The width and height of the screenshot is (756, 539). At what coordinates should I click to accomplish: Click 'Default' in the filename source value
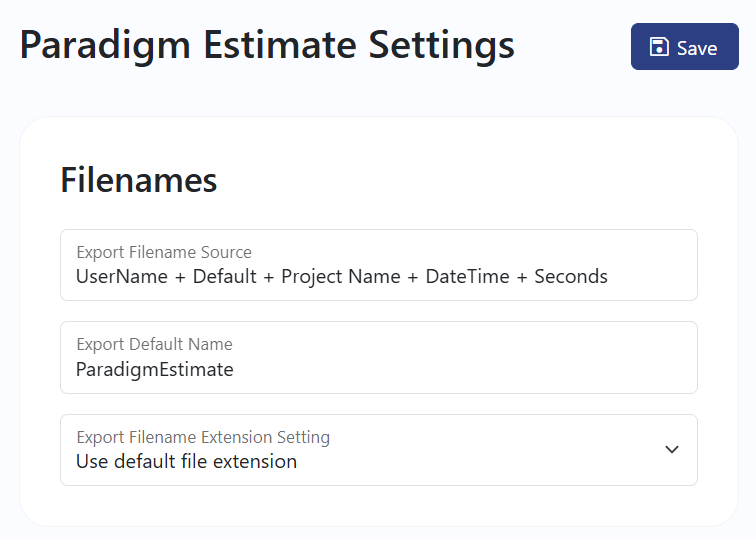pos(225,276)
